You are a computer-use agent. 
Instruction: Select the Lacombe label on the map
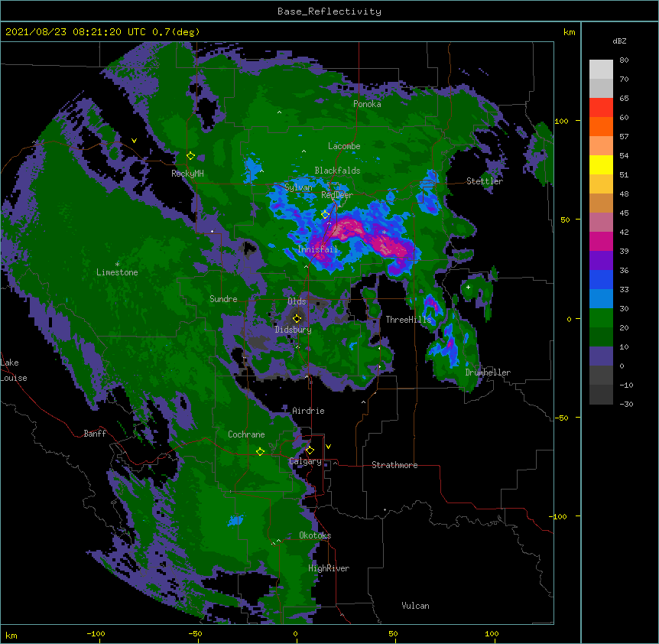pyautogui.click(x=344, y=146)
